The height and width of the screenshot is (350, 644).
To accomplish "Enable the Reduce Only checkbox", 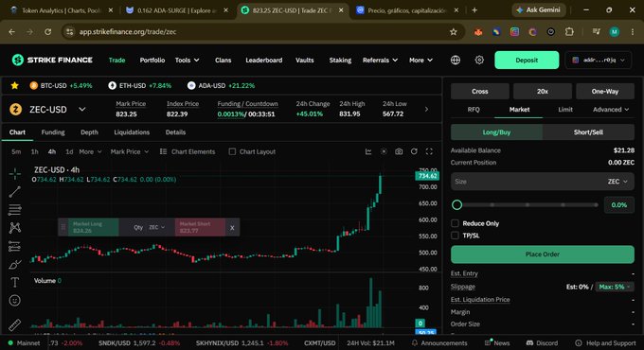I will 456,223.
